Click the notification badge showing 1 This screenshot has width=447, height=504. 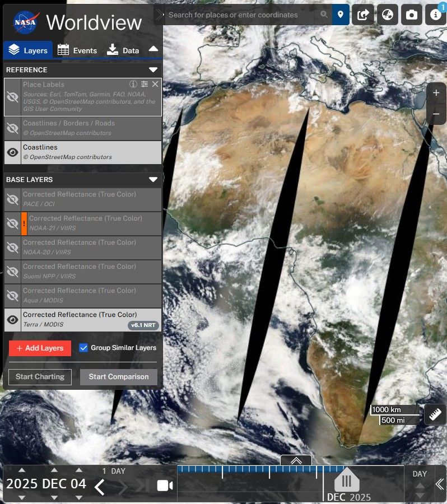pos(443,7)
